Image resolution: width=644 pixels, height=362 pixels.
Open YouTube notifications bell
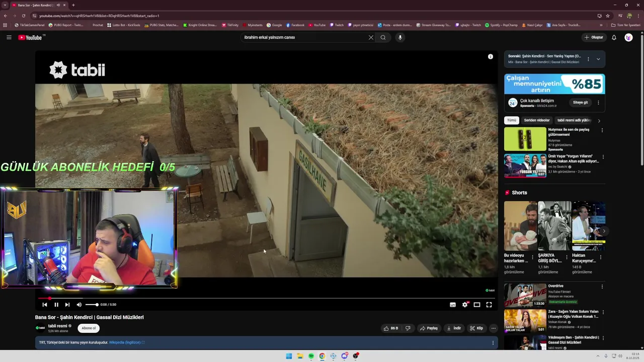click(x=614, y=37)
